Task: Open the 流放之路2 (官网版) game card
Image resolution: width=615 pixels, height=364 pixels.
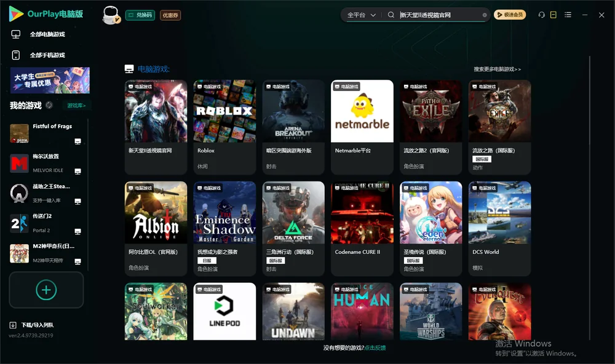Action: point(430,127)
